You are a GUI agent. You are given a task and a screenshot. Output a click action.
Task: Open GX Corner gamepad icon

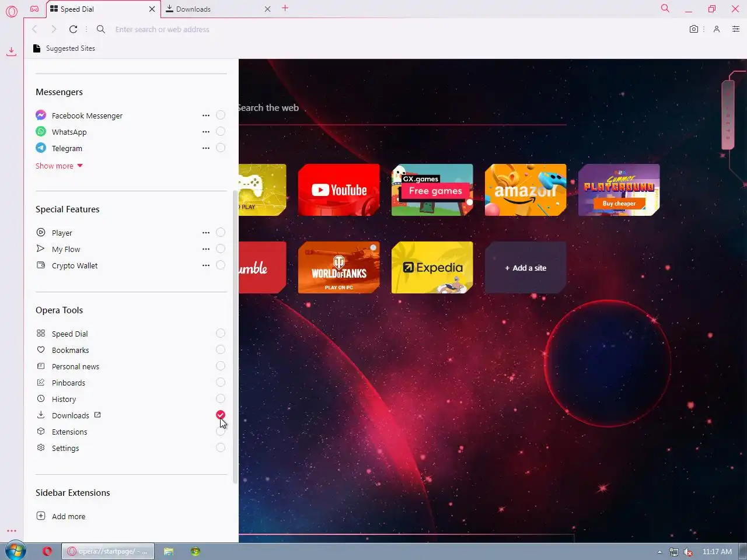pos(34,9)
